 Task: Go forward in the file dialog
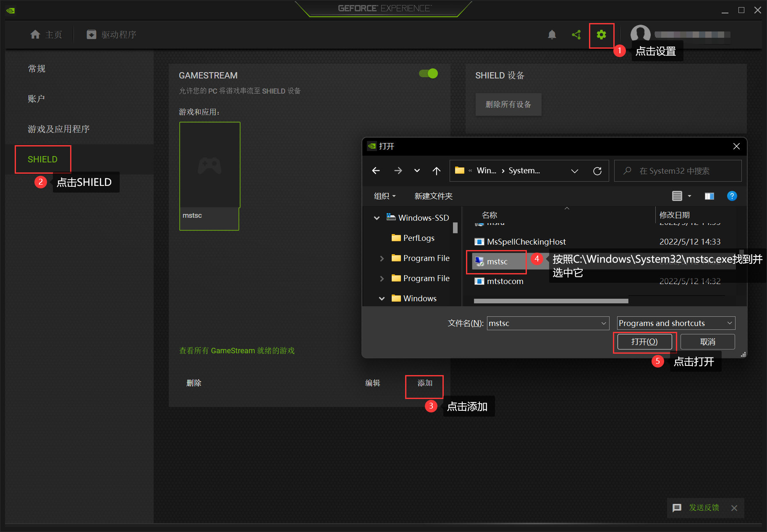398,171
